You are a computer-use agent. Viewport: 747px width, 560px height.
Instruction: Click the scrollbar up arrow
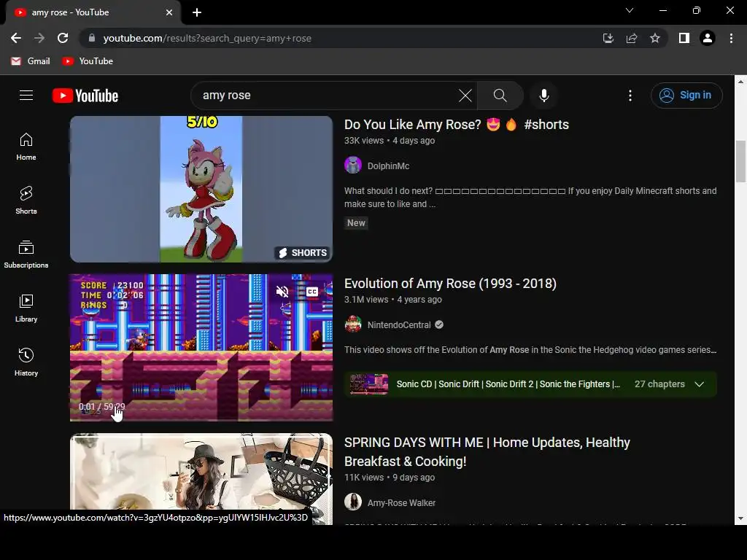[x=740, y=82]
